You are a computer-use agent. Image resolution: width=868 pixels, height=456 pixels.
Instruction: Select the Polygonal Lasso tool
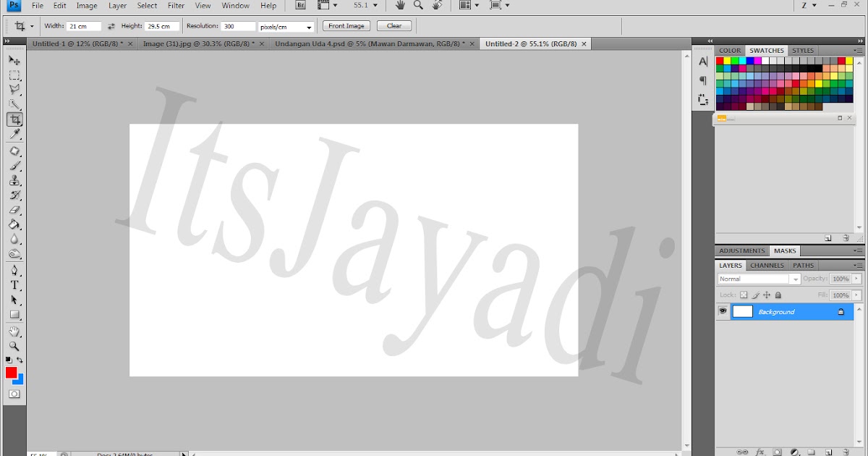[14, 90]
